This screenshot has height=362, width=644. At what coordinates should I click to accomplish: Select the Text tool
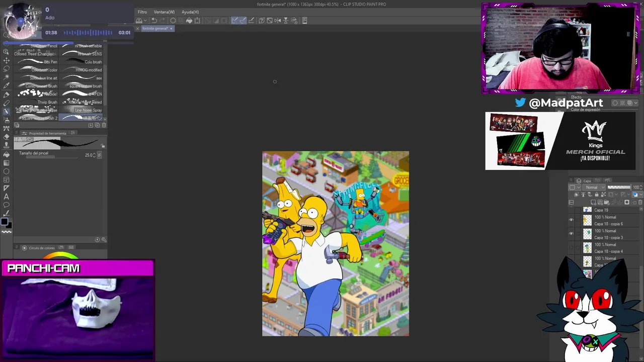(6, 197)
